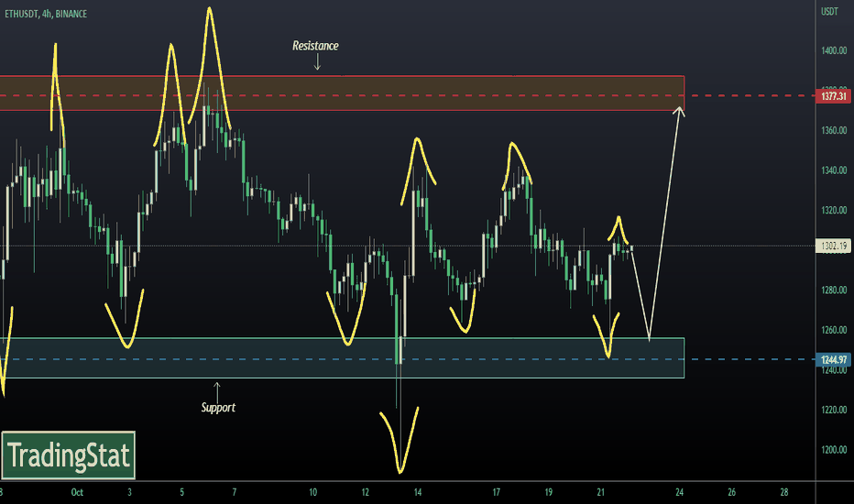
Task: Click the 12 date on time axis
Action: pos(366,492)
